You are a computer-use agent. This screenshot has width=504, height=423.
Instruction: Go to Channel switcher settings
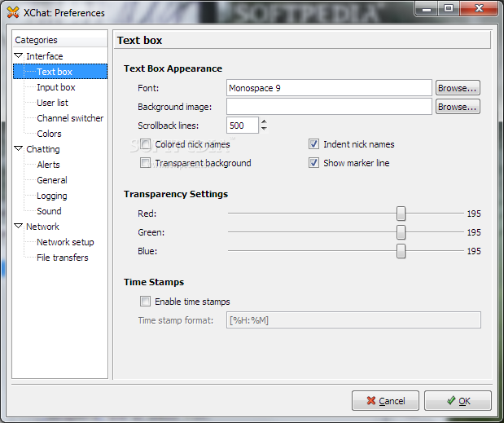point(70,118)
